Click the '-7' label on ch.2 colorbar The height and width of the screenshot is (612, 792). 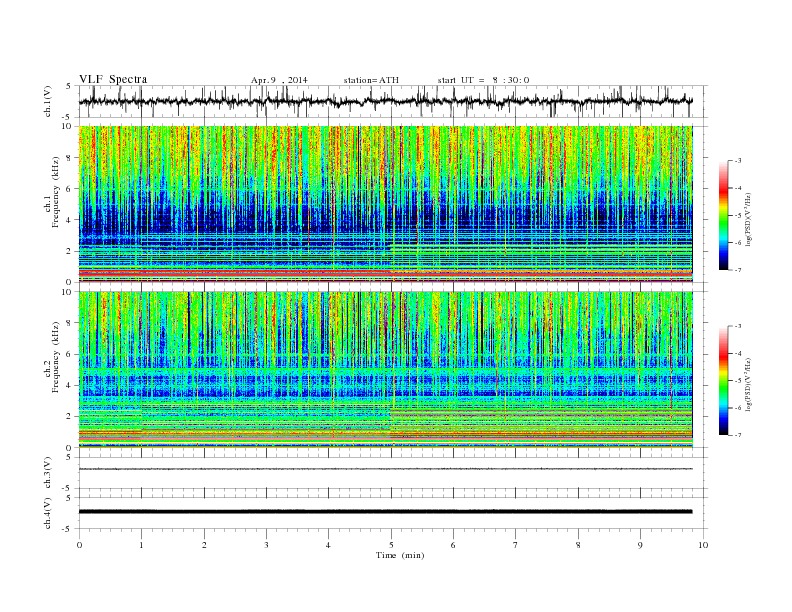[738, 435]
